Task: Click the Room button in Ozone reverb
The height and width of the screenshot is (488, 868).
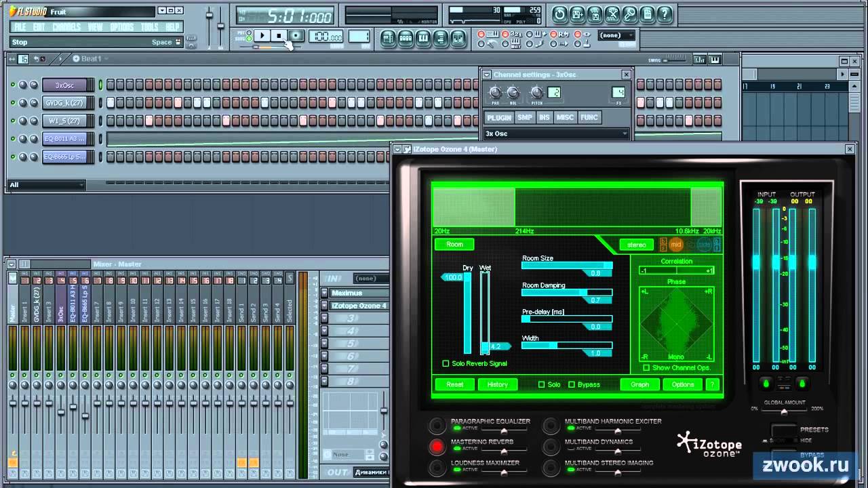Action: pyautogui.click(x=454, y=245)
